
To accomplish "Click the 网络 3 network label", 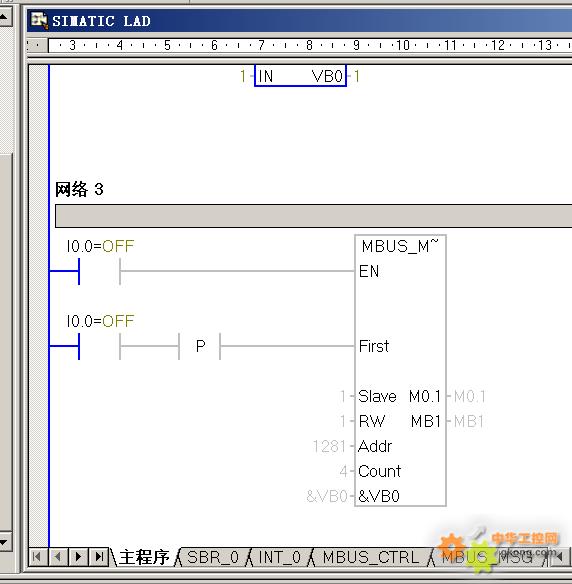I will tap(79, 189).
